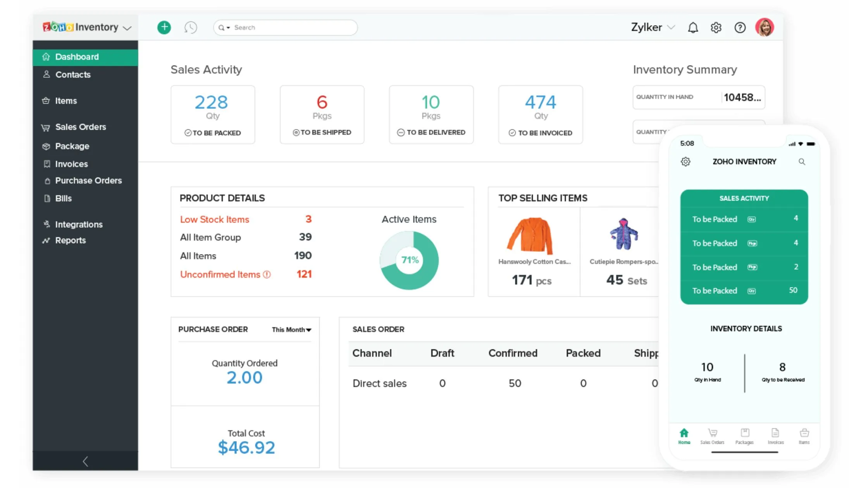Screen dimensions: 868x488
Task: Expand the This Month filter on Purchase Order
Action: pos(291,330)
